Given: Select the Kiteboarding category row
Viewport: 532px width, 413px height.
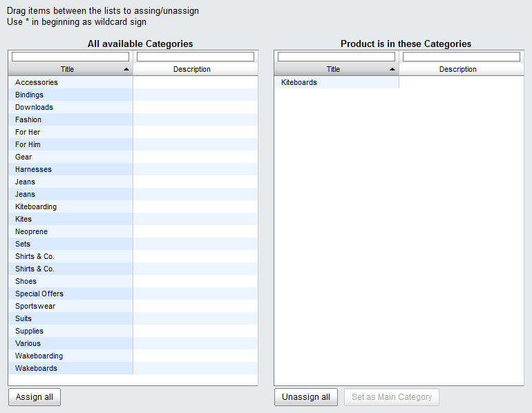Looking at the screenshot, I should [x=133, y=206].
